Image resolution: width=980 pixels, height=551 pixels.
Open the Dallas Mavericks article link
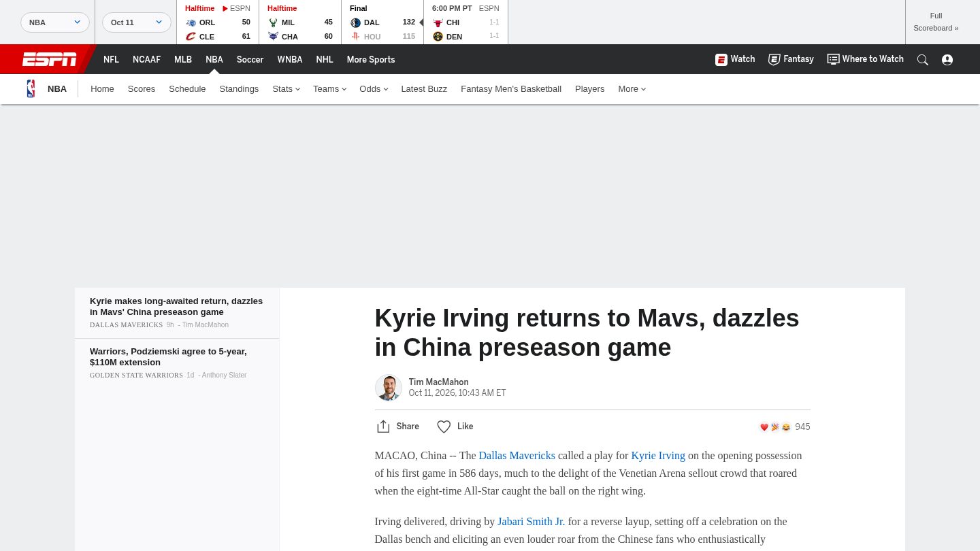517,456
